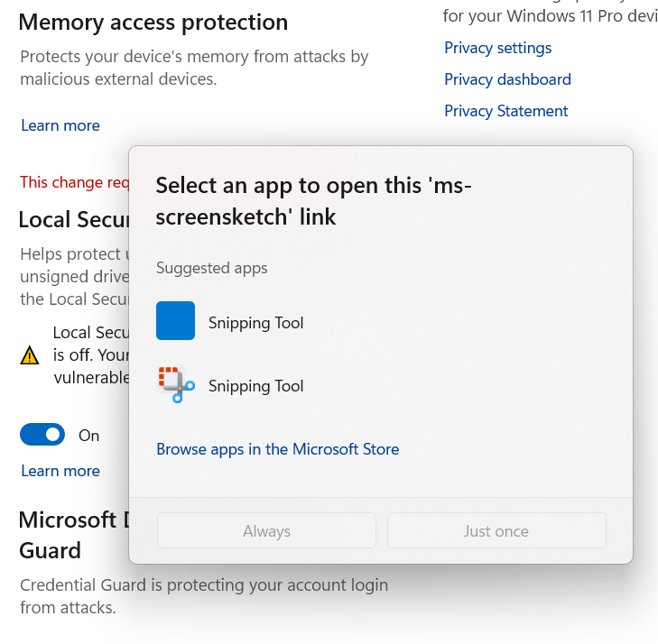The width and height of the screenshot is (658, 644).
Task: Open the Privacy settings link
Action: 497,48
